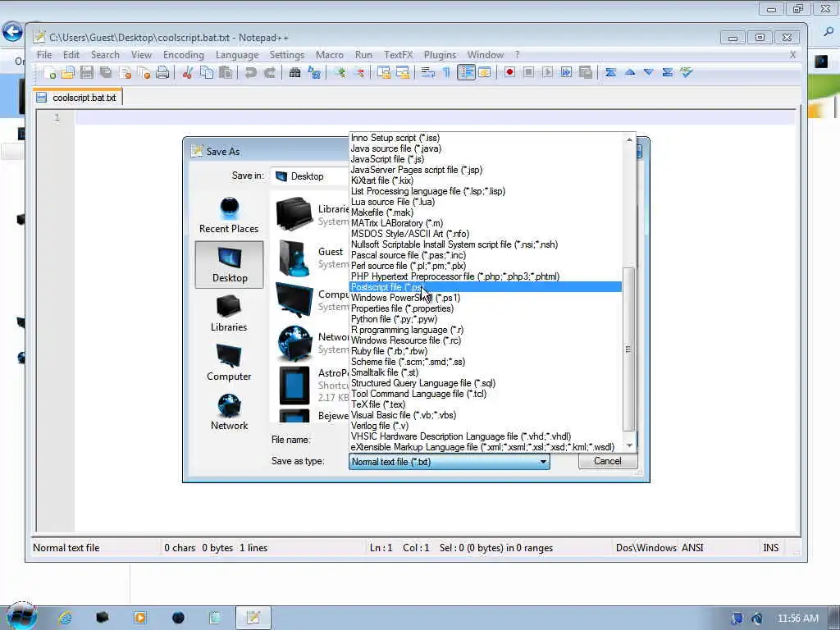Choose eXtensible Markup Language file type

pyautogui.click(x=486, y=447)
